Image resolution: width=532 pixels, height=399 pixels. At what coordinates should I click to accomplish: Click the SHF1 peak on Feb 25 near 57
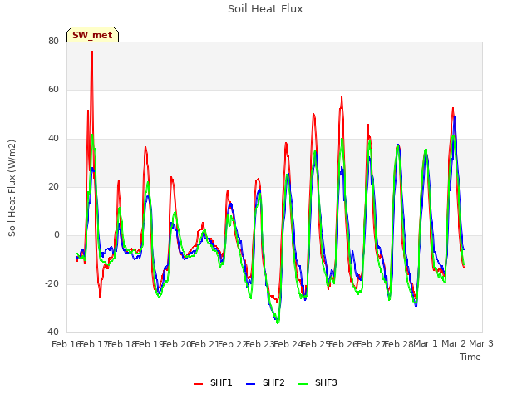click(342, 97)
